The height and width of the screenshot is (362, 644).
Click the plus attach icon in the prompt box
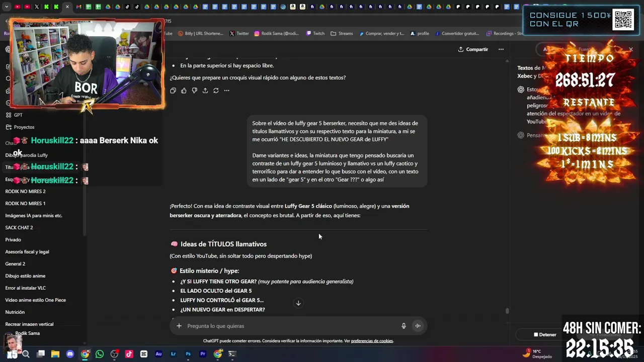(x=179, y=326)
